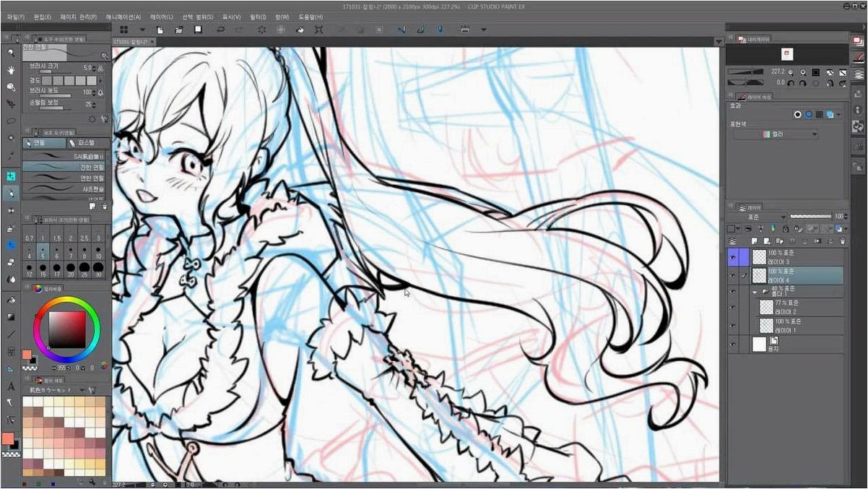Expand the command bar overflow arrow

[x=483, y=30]
